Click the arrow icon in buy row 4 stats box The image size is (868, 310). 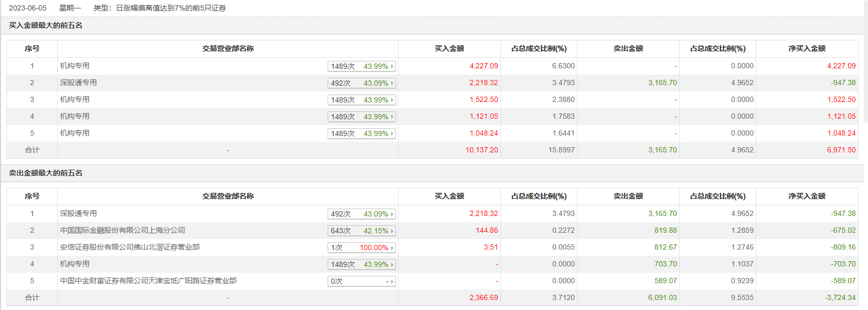point(392,117)
